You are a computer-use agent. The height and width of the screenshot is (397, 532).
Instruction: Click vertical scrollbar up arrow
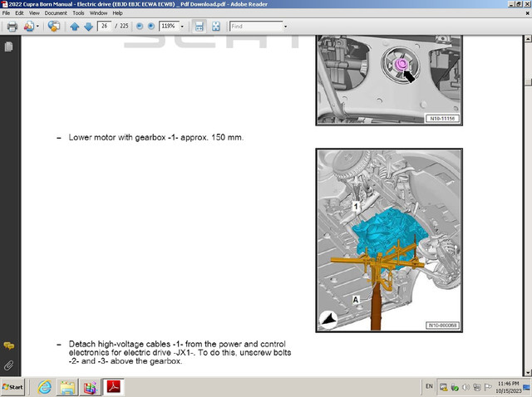coord(528,39)
